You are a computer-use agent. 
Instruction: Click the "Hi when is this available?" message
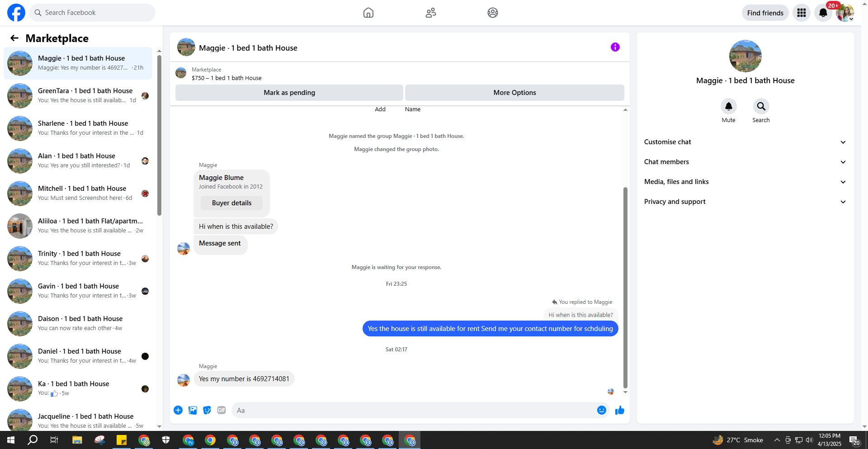point(236,227)
